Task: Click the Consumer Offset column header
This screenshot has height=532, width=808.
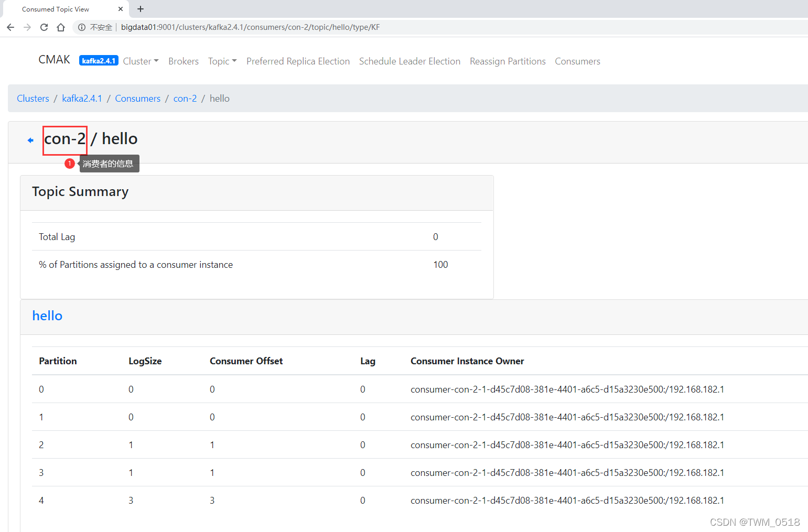Action: [x=246, y=361]
